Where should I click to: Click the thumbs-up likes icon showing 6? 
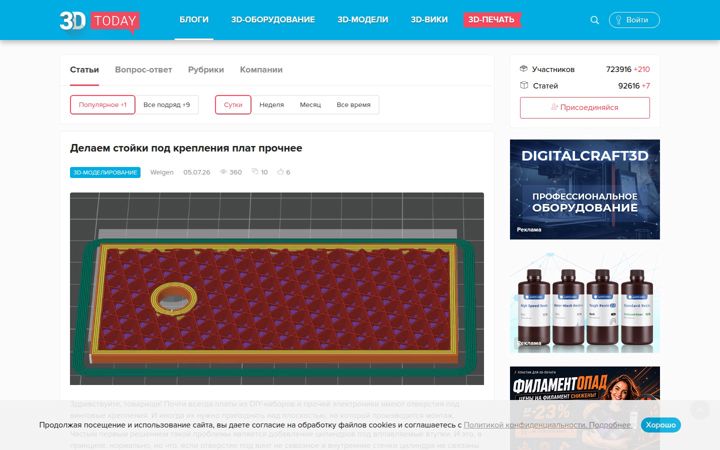(280, 172)
